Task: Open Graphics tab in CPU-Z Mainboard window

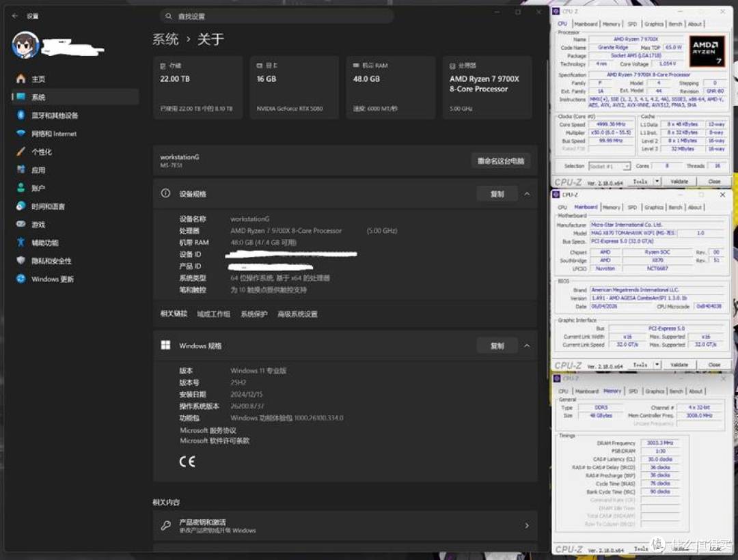Action: 654,208
